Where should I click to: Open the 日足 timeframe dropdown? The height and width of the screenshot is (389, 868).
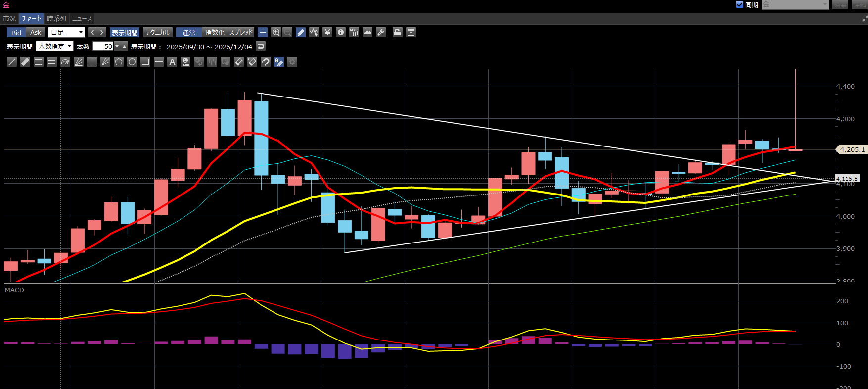click(67, 32)
